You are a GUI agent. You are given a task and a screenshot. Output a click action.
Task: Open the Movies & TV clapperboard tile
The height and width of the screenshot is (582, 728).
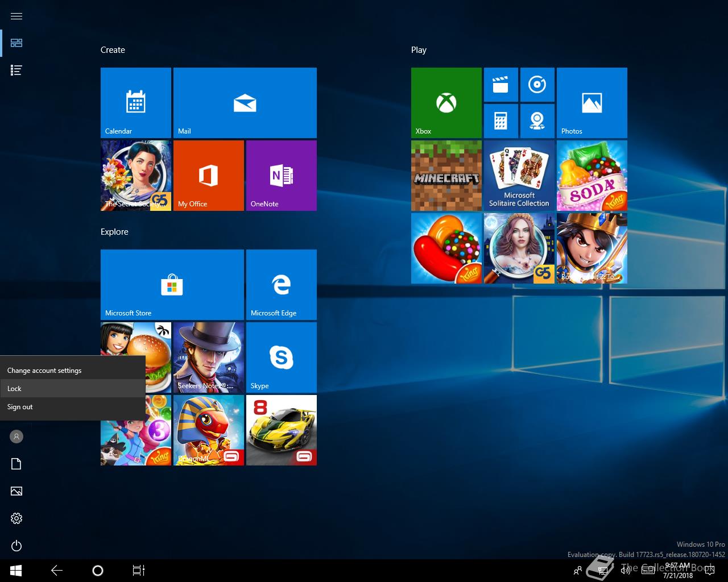501,85
